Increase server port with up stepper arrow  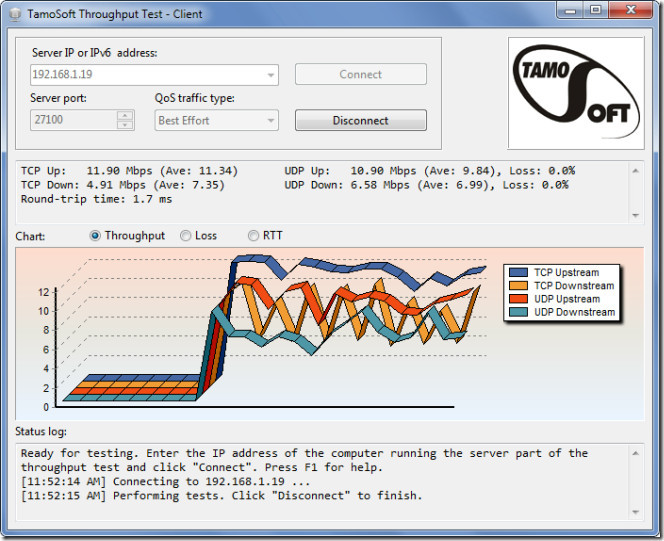(x=125, y=115)
